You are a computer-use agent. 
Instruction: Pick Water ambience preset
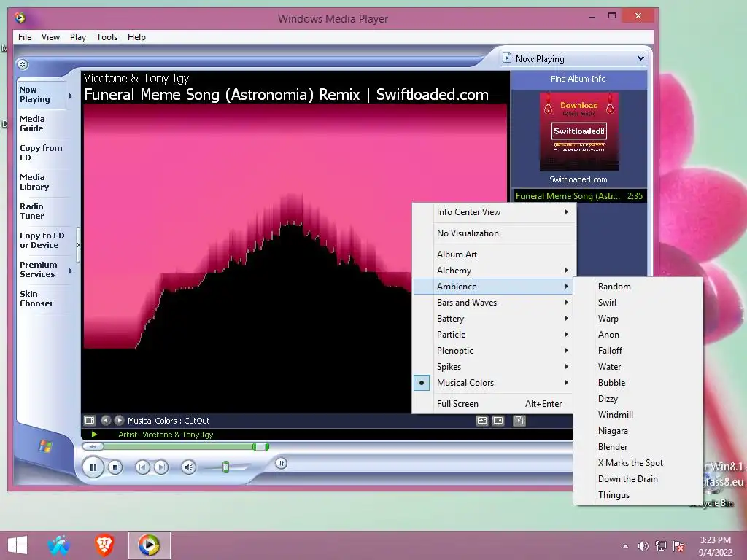[638, 367]
